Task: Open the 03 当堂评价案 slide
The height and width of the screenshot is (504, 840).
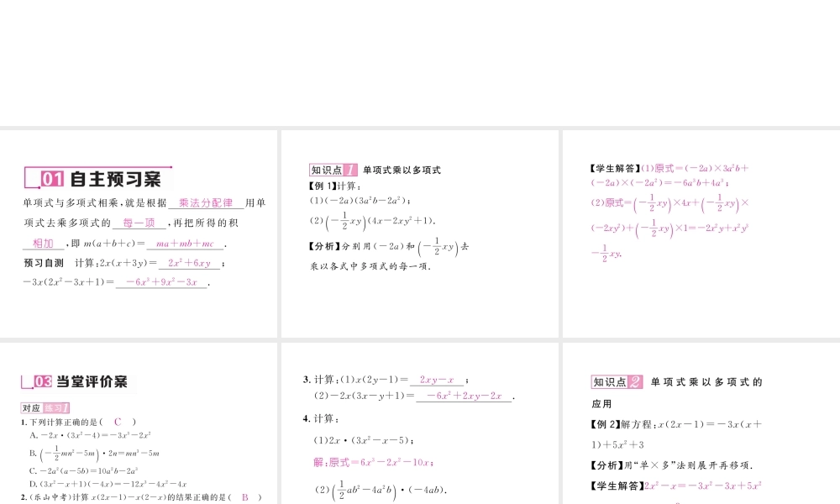Action: (x=139, y=423)
